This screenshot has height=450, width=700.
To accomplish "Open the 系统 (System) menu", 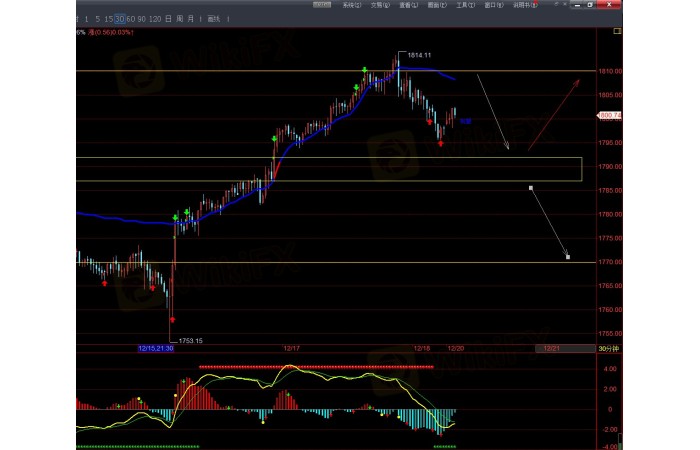I will [349, 5].
